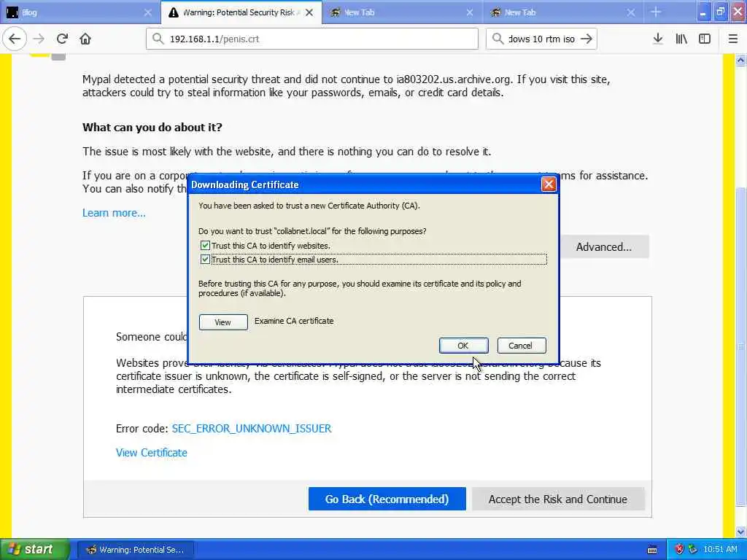Open the hamburger application menu
Image resolution: width=747 pixels, height=560 pixels.
(733, 39)
